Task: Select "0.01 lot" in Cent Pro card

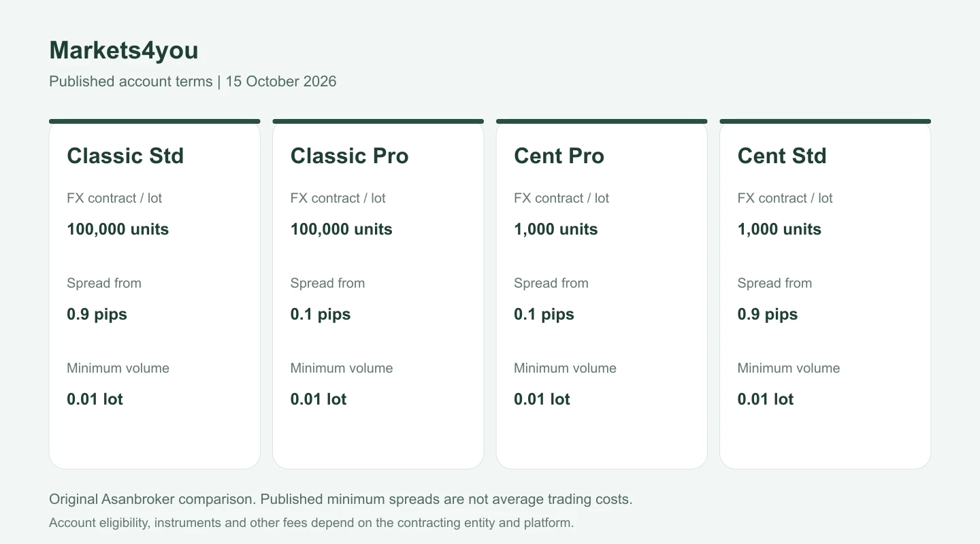Action: click(x=542, y=399)
